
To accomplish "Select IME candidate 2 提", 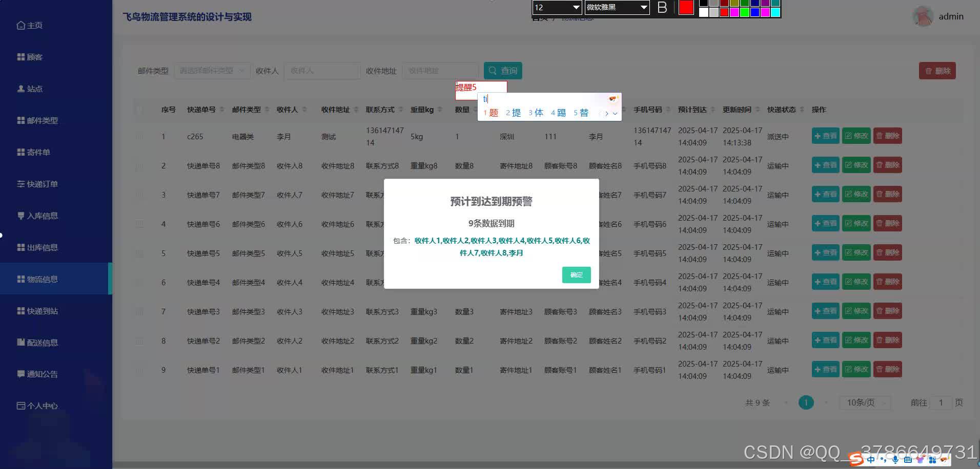I will point(513,113).
